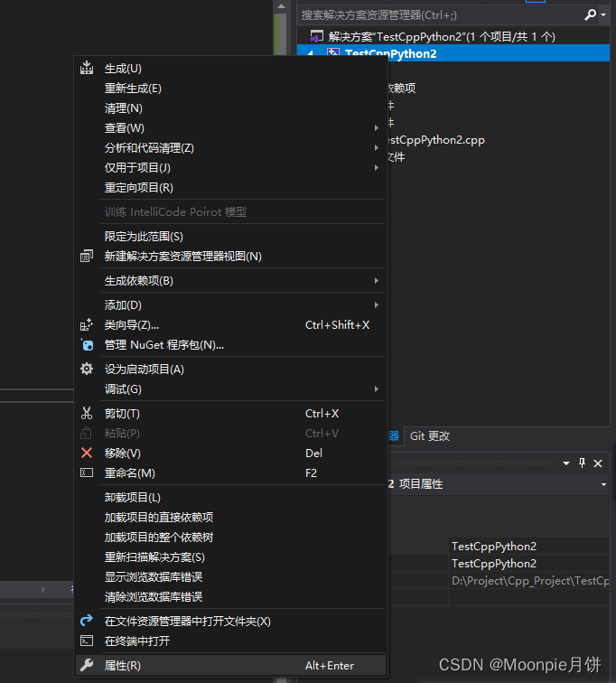Click the wrench Properties icon
This screenshot has height=683, width=616.
tap(87, 665)
